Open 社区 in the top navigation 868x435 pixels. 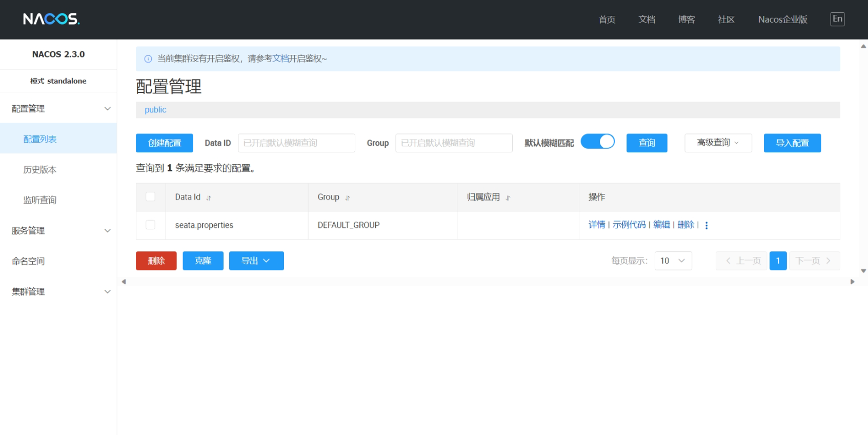click(726, 19)
